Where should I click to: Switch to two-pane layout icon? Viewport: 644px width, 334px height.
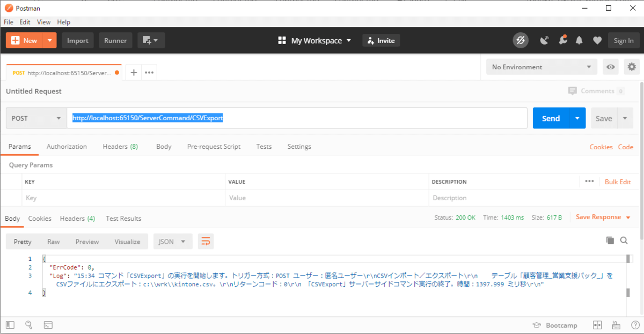597,325
